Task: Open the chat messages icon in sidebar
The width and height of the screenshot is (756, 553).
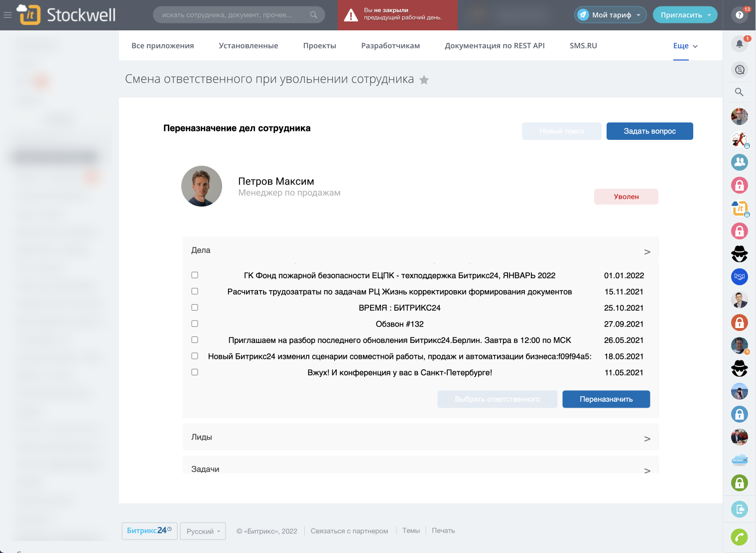Action: pyautogui.click(x=740, y=70)
